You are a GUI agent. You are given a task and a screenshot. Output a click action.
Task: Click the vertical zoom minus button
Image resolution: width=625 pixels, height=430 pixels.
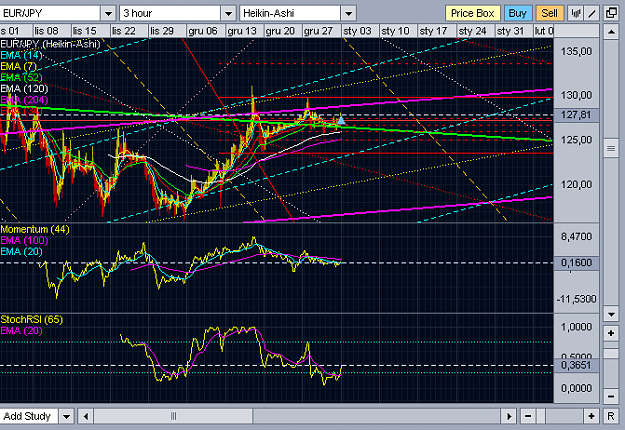click(x=611, y=396)
